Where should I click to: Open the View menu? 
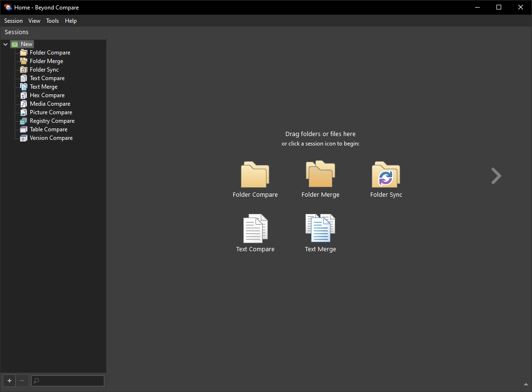click(x=34, y=21)
